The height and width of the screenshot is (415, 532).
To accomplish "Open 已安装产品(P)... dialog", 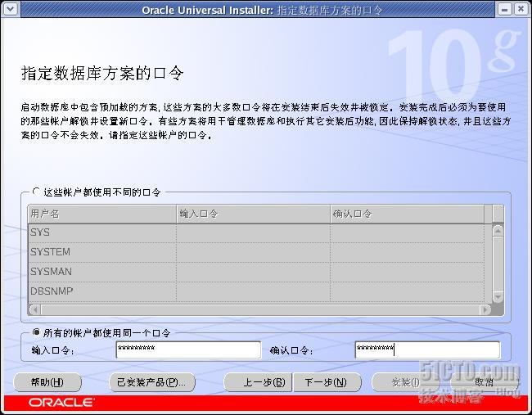I will (152, 382).
